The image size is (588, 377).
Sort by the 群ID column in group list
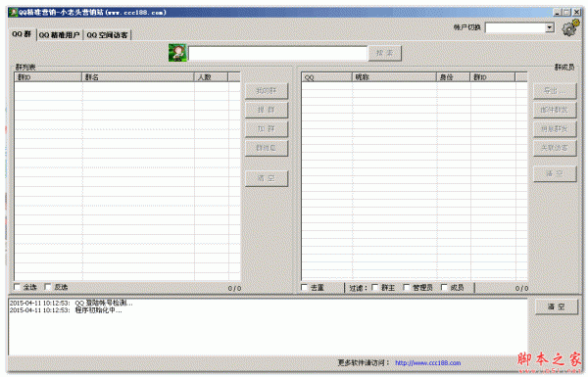point(48,76)
